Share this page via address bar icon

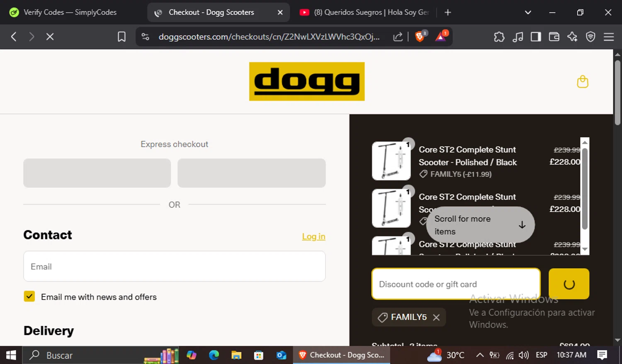398,37
